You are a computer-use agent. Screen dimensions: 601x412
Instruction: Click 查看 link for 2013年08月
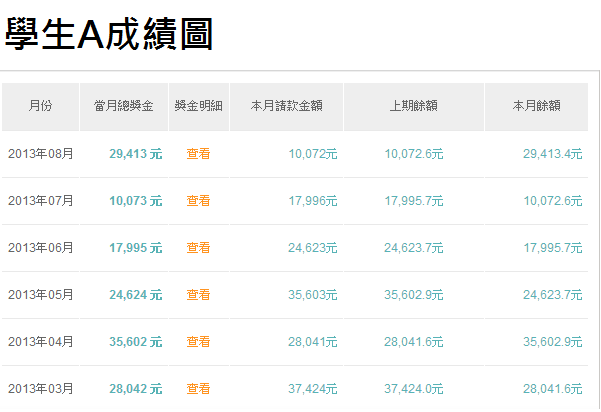[x=198, y=154]
